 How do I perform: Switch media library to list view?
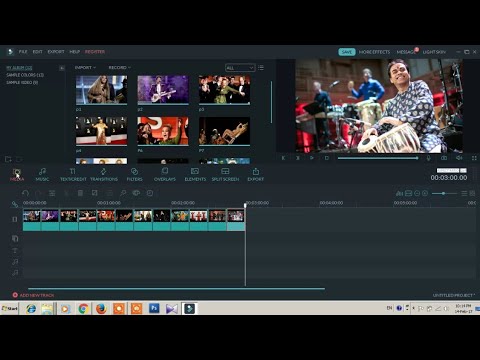coord(261,68)
